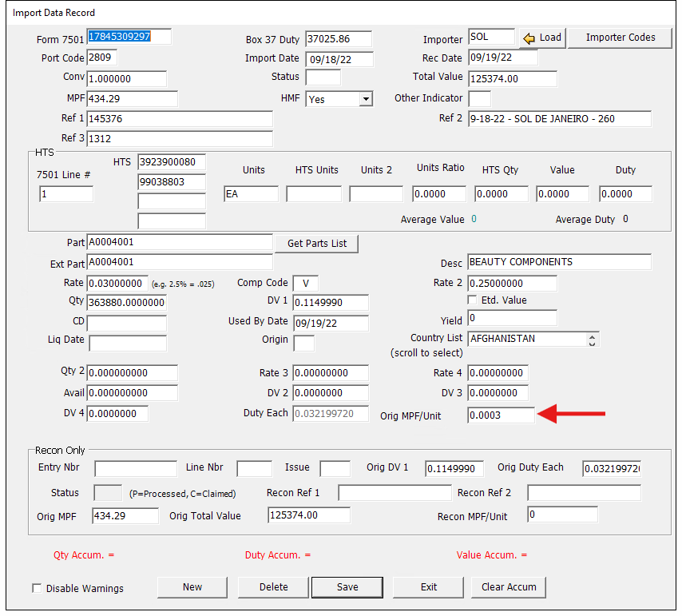
Task: Click the Units field showing EA
Action: [252, 194]
